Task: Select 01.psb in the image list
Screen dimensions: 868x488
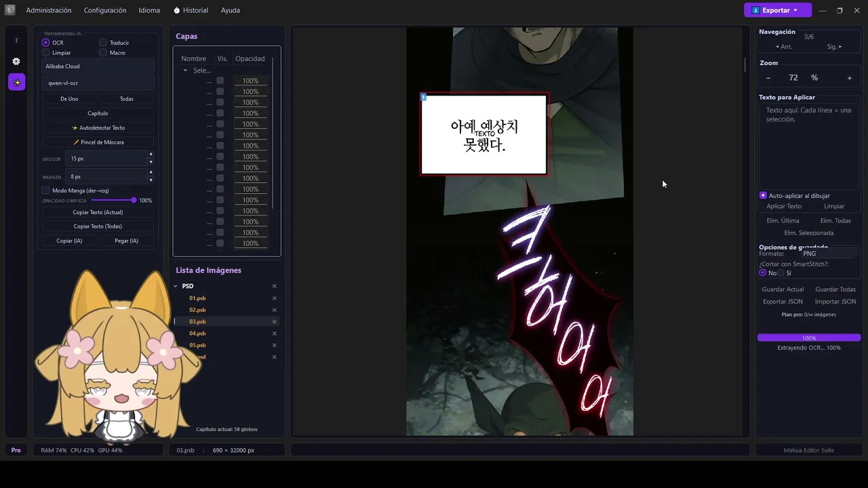Action: [x=197, y=298]
